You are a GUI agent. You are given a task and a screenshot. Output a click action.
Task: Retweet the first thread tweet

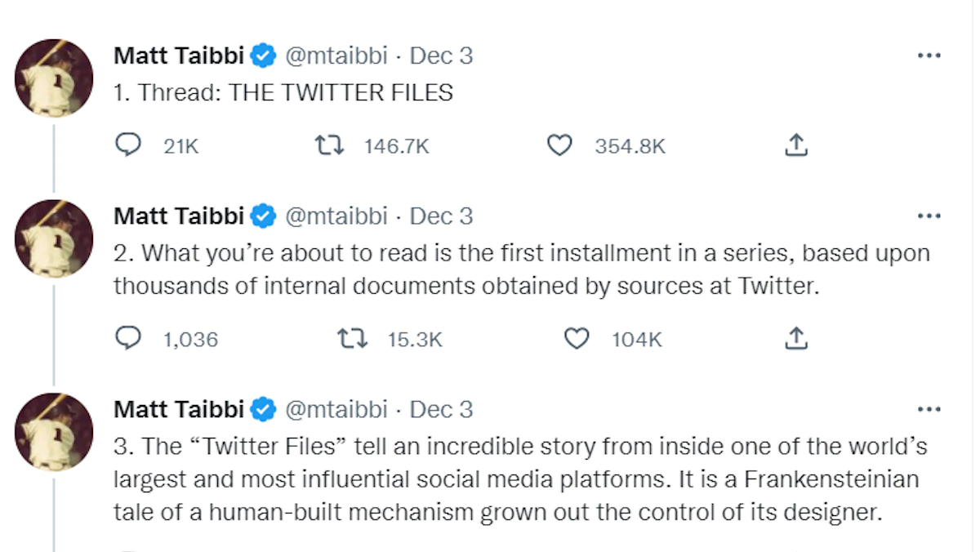329,146
